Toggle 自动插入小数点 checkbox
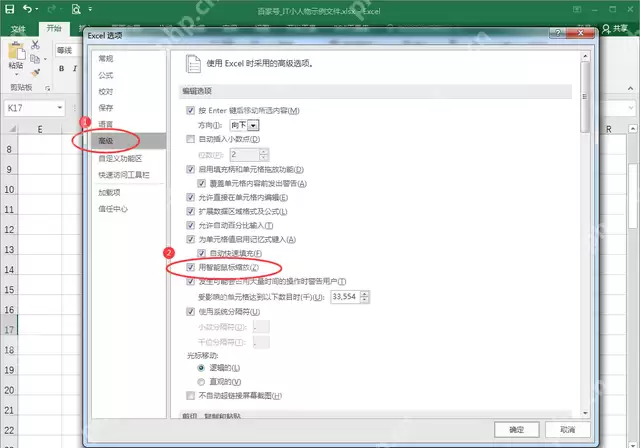640x448 pixels. point(190,139)
